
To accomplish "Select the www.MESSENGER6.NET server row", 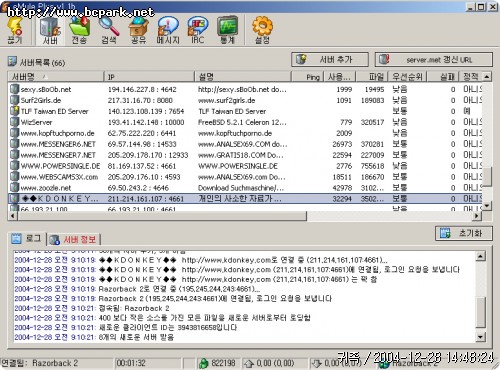I will (x=245, y=144).
